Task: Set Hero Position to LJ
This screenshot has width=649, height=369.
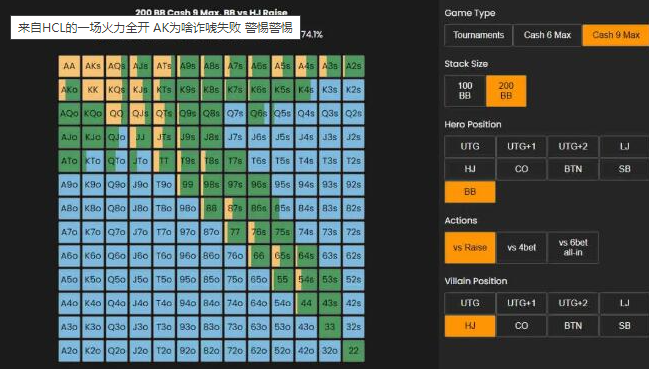Action: click(624, 146)
